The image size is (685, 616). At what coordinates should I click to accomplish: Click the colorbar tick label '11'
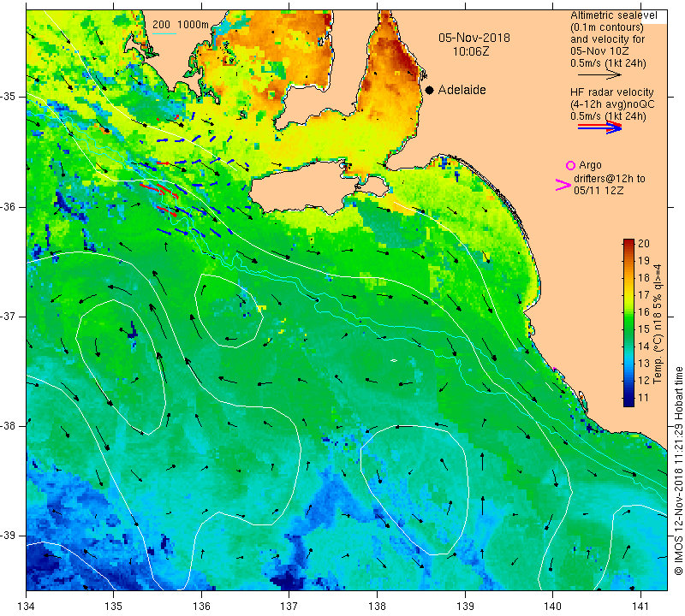click(644, 398)
